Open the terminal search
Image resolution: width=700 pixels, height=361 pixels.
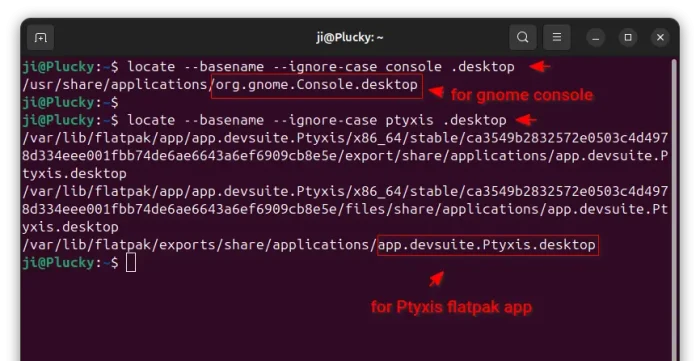pyautogui.click(x=523, y=37)
